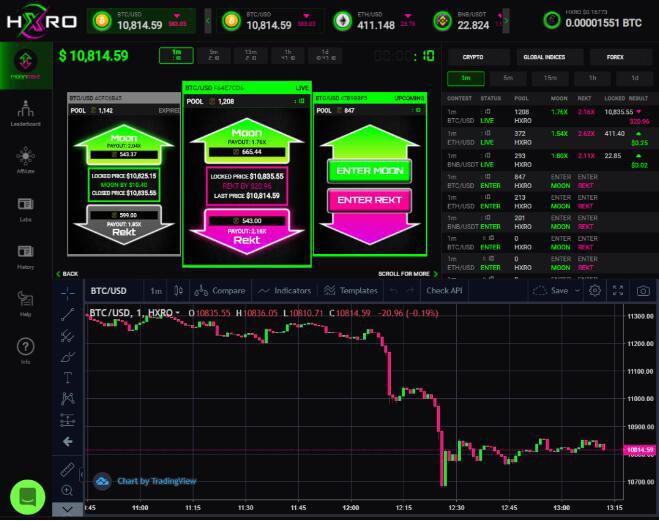Screen dimensions: 659x521
Task: Open chart settings gear icon
Action: (x=595, y=290)
